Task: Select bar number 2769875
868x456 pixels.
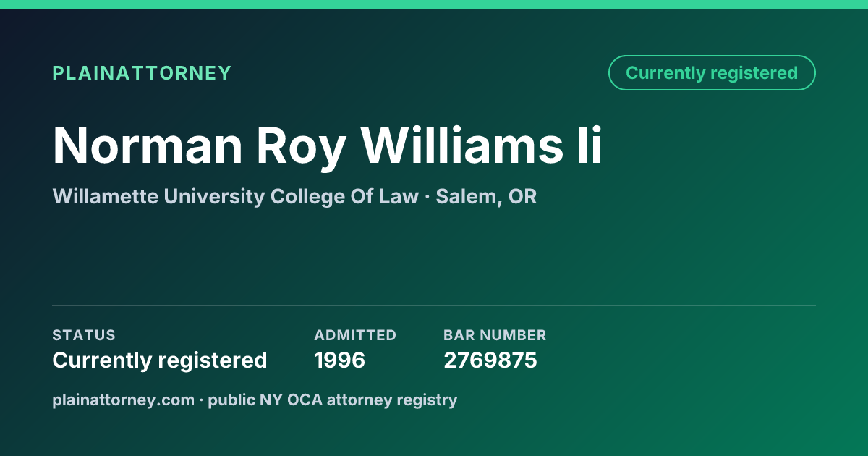Action: 490,360
